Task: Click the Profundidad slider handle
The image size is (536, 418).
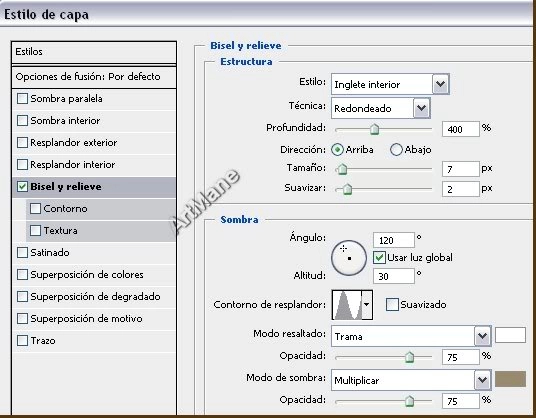Action: pos(375,129)
